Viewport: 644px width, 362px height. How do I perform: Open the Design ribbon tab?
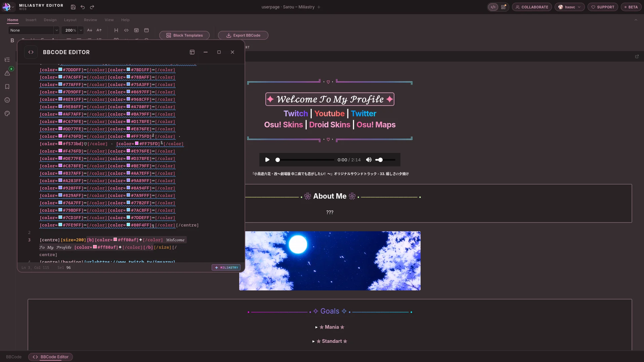pos(50,20)
